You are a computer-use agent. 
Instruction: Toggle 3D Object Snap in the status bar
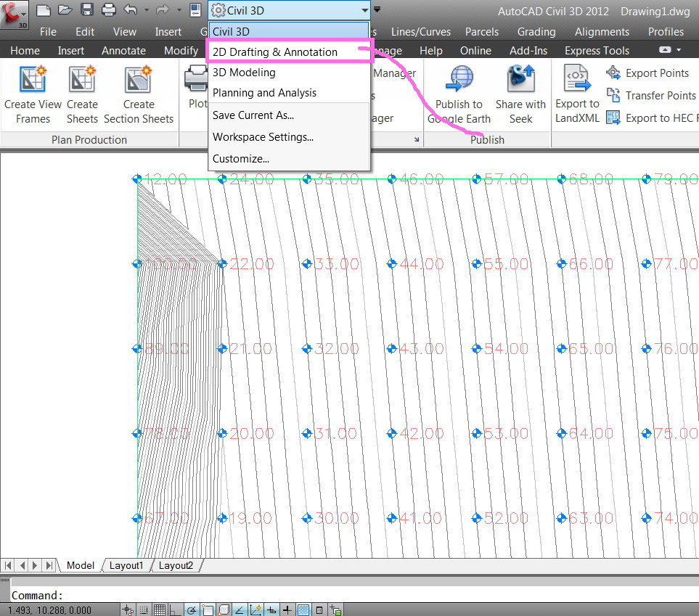pyautogui.click(x=224, y=609)
